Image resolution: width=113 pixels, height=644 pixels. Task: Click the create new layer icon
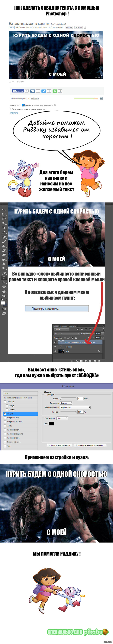[95, 361]
